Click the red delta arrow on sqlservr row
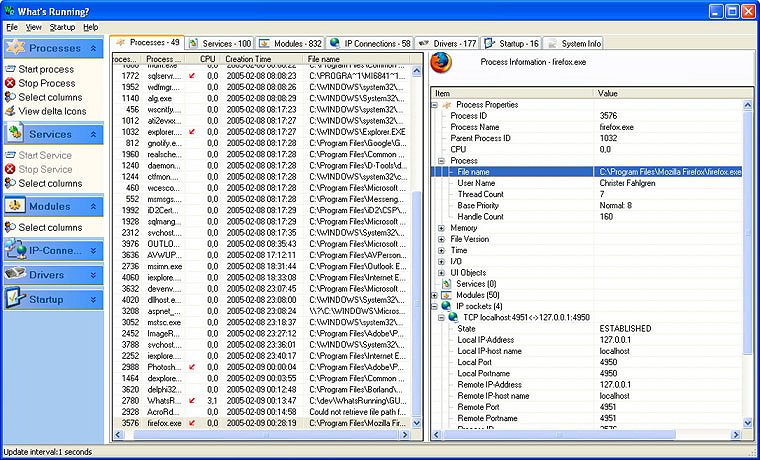 [192, 76]
